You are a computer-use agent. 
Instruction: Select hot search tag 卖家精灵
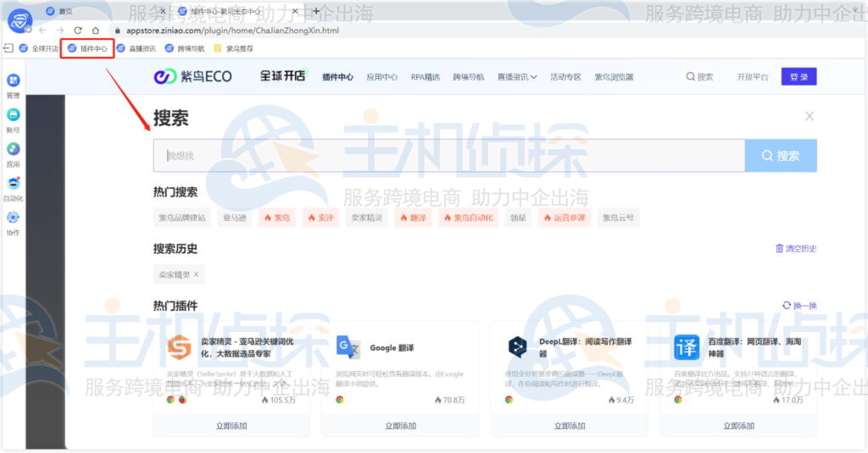tap(367, 218)
